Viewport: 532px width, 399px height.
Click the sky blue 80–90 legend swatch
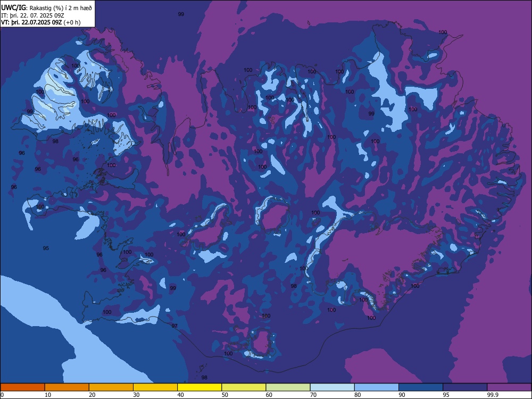tap(377, 387)
